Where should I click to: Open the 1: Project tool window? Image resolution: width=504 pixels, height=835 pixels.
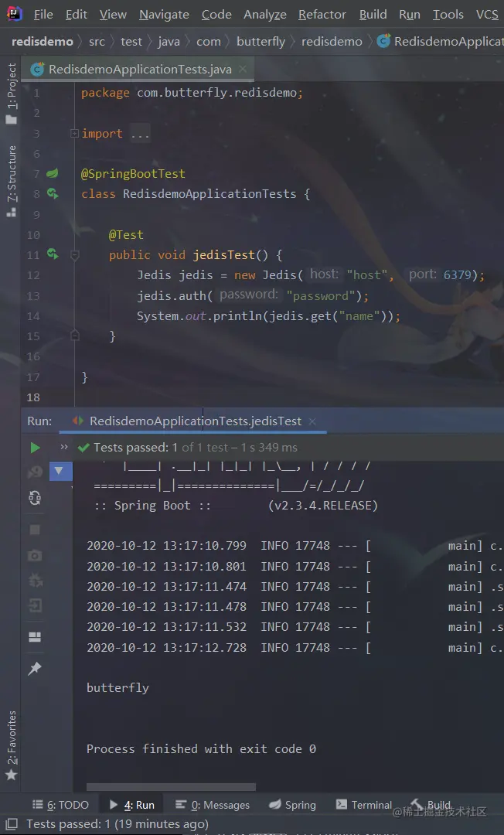11,94
